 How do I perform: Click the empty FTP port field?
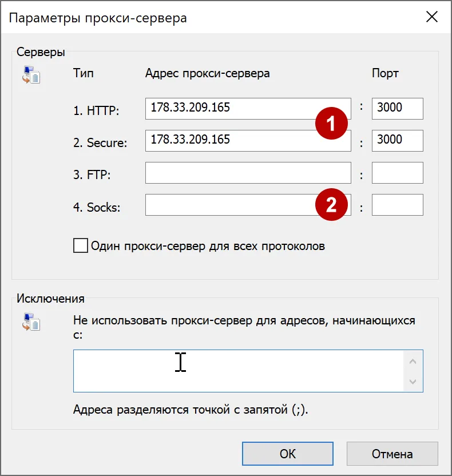[397, 172]
